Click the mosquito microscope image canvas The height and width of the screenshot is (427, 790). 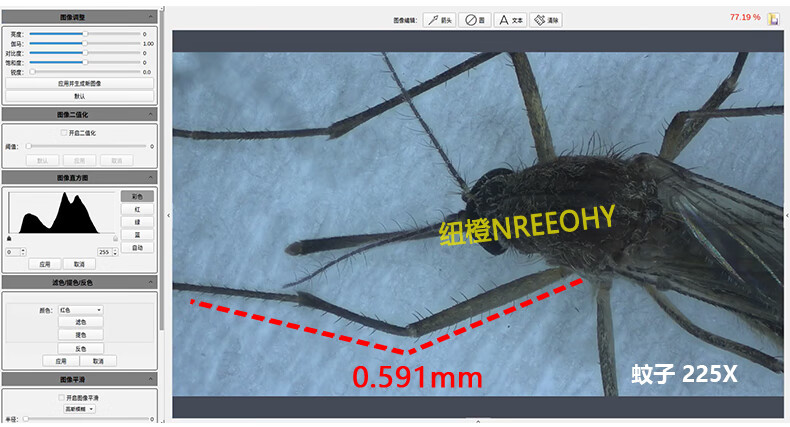pyautogui.click(x=478, y=224)
